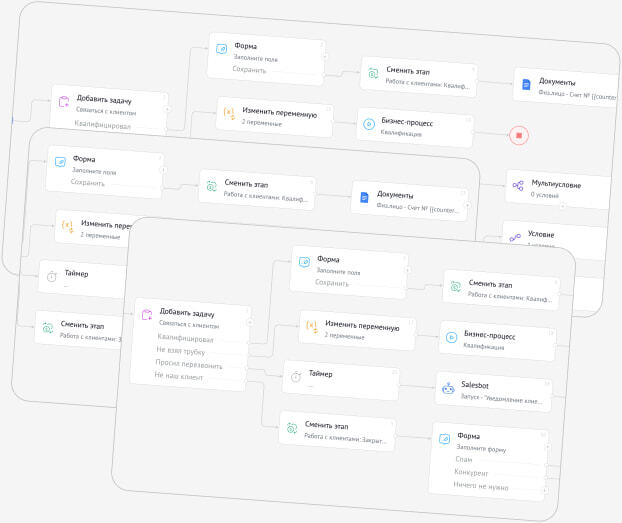The image size is (622, 523).
Task: Click Документы file icon in middle panel
Action: [364, 197]
